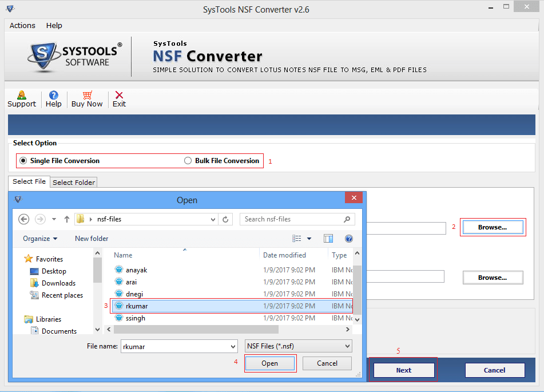Viewport: 544px width, 392px height.
Task: Open the Actions menu
Action: [x=22, y=25]
